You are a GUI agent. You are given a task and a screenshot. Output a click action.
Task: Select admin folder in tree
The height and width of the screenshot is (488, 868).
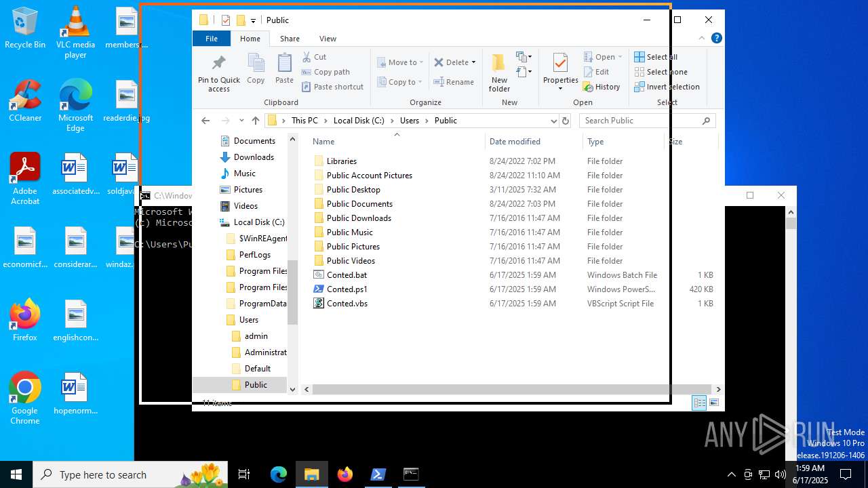pyautogui.click(x=256, y=336)
